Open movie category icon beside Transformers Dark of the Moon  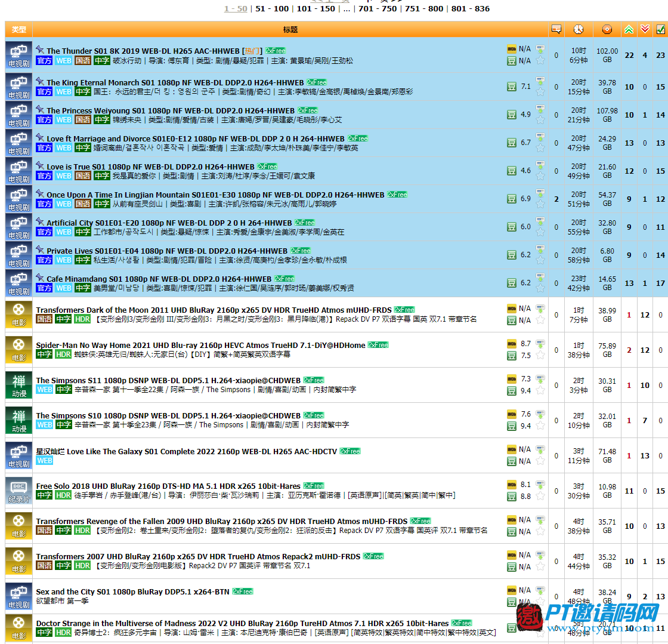pos(18,315)
